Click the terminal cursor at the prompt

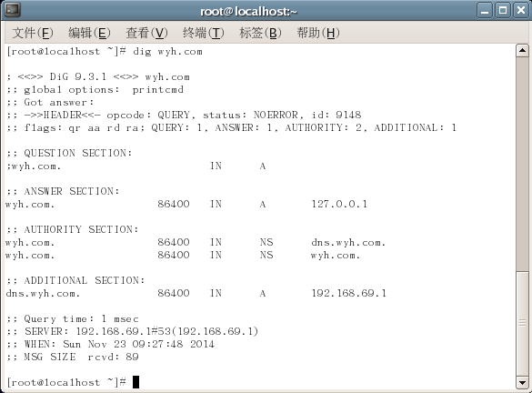pos(136,382)
